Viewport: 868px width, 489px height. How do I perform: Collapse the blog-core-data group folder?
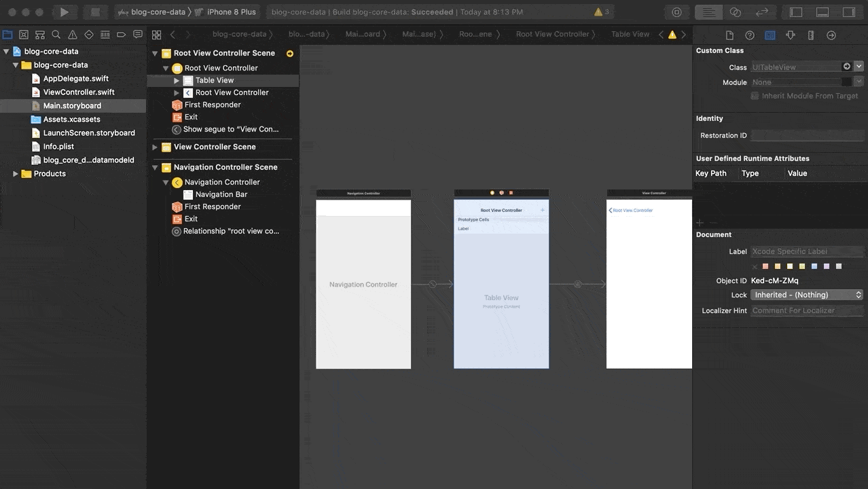point(16,65)
